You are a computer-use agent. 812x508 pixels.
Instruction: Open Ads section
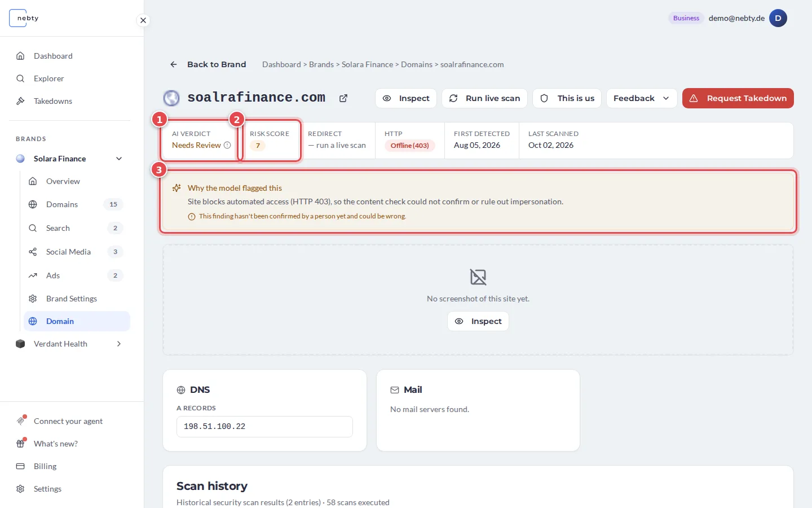click(77, 275)
